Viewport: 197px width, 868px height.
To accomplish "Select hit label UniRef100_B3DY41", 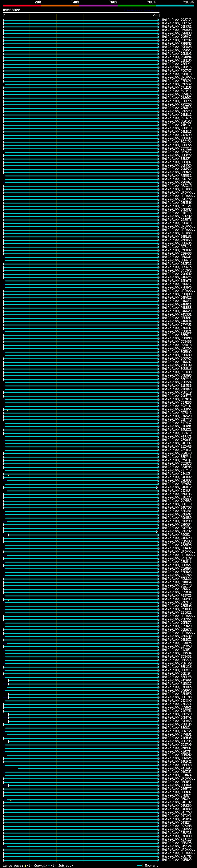I will [x=177, y=457].
